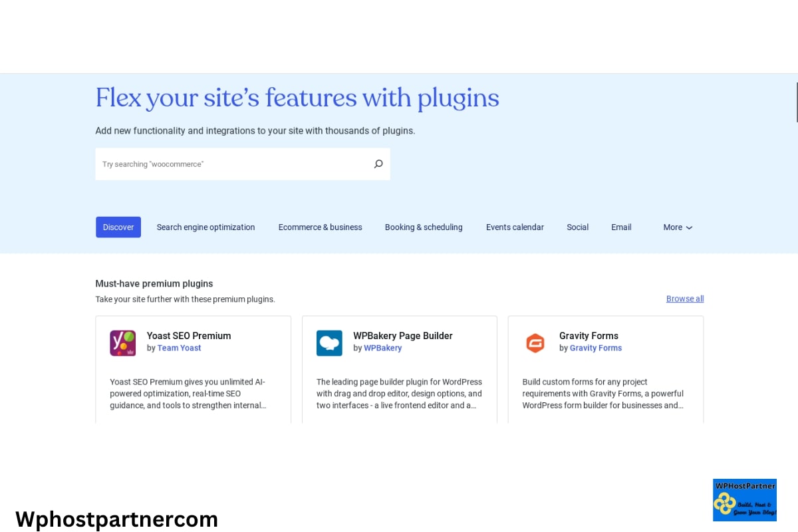
Task: Open the Email plugins category
Action: [621, 227]
